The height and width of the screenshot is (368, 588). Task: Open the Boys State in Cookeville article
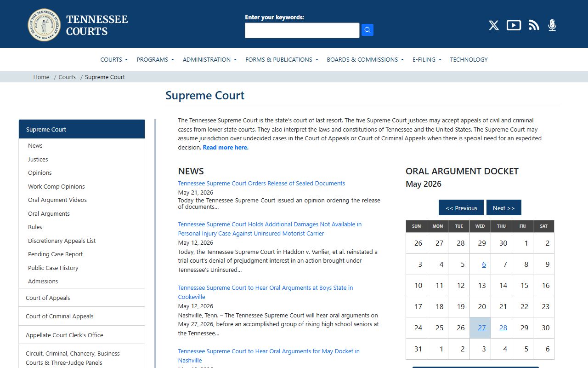pos(266,292)
